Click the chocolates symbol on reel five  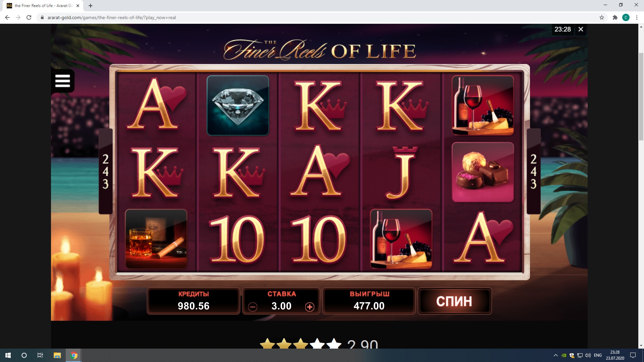(x=483, y=172)
